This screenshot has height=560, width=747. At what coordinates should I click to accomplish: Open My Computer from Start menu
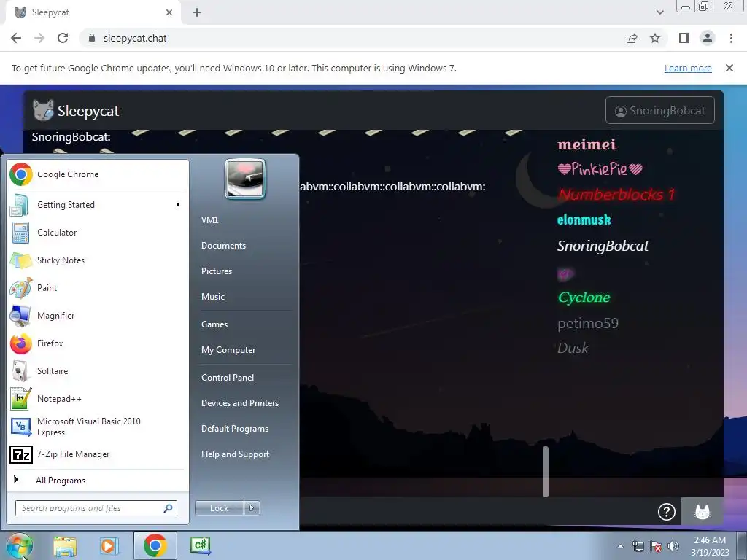coord(228,350)
